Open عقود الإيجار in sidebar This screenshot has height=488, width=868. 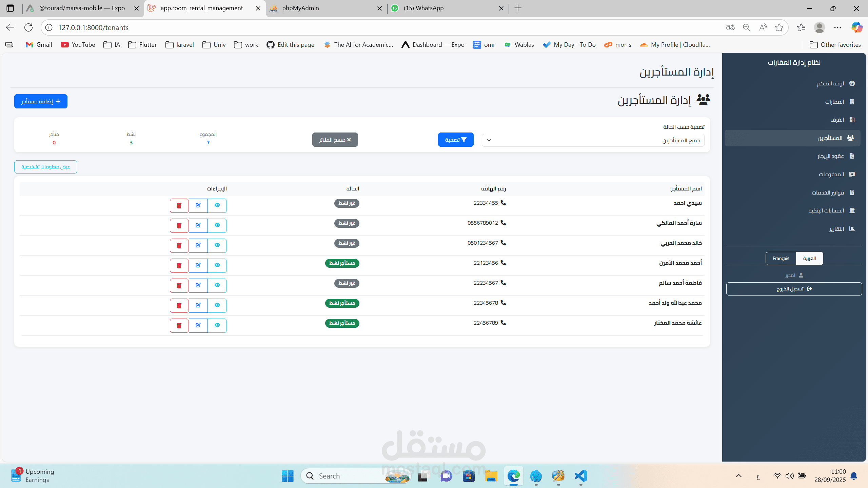(x=830, y=156)
